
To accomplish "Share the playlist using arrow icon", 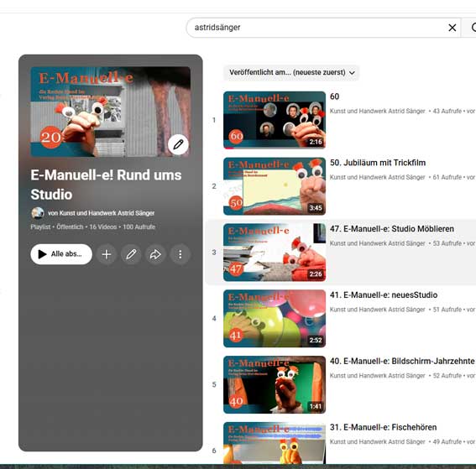I will pyautogui.click(x=155, y=254).
